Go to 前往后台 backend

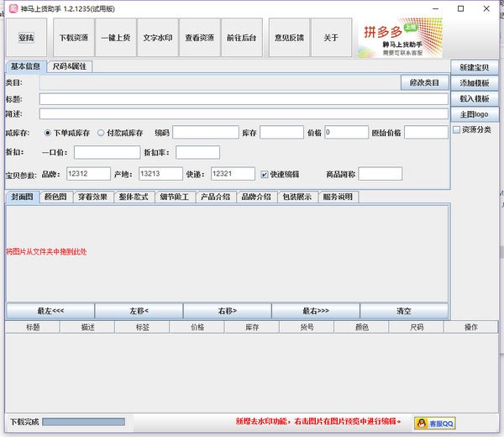(x=242, y=38)
